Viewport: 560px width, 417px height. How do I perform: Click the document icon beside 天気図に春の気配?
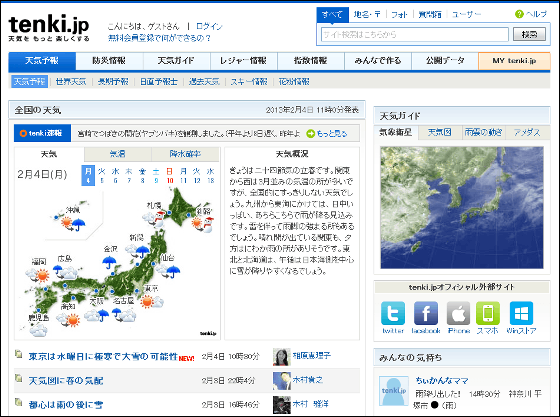[x=18, y=378]
